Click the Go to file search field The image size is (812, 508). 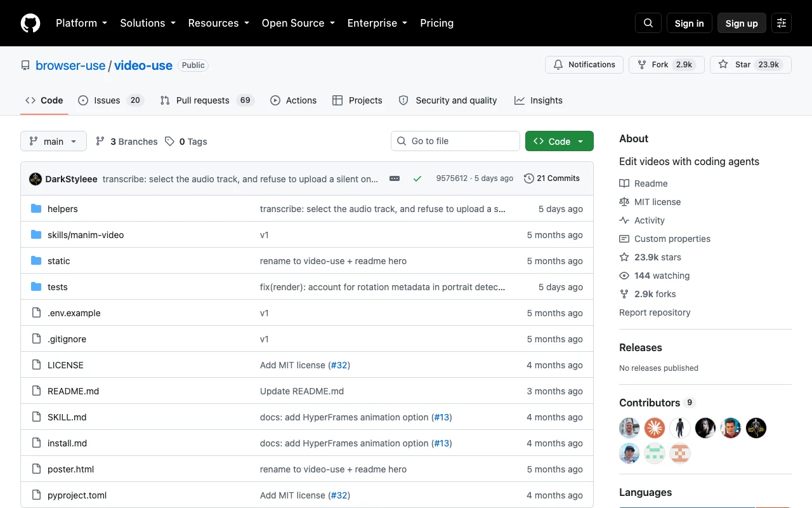point(455,141)
